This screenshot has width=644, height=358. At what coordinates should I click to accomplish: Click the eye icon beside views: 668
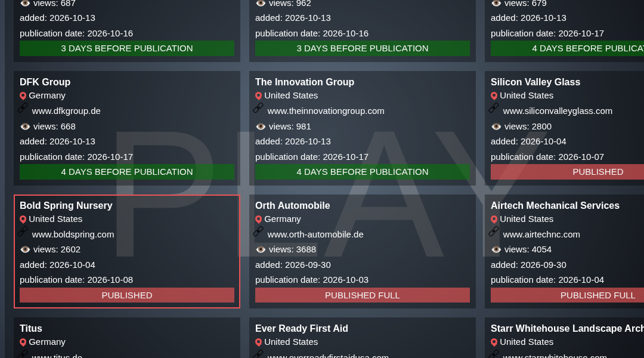(25, 126)
